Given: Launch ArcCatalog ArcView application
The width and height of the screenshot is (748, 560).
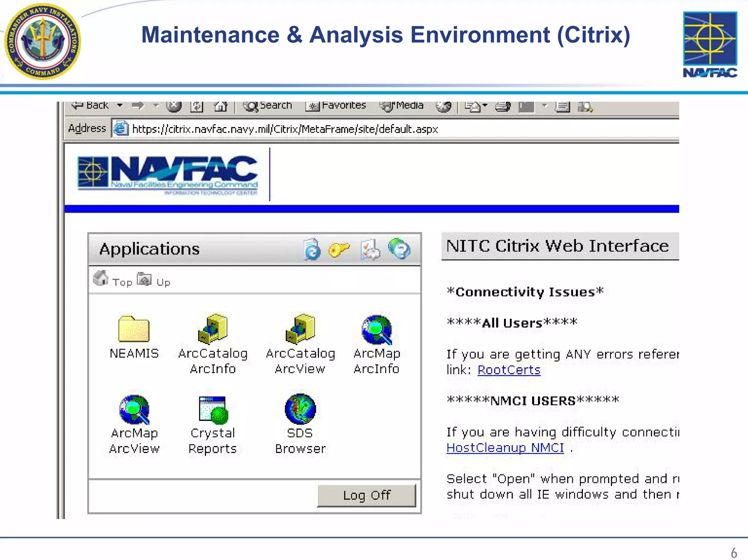Looking at the screenshot, I should click(300, 344).
